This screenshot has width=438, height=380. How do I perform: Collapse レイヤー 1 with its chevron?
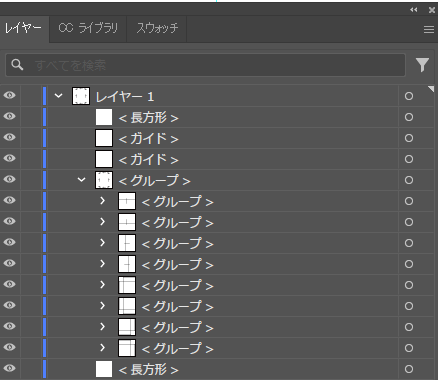pyautogui.click(x=58, y=96)
